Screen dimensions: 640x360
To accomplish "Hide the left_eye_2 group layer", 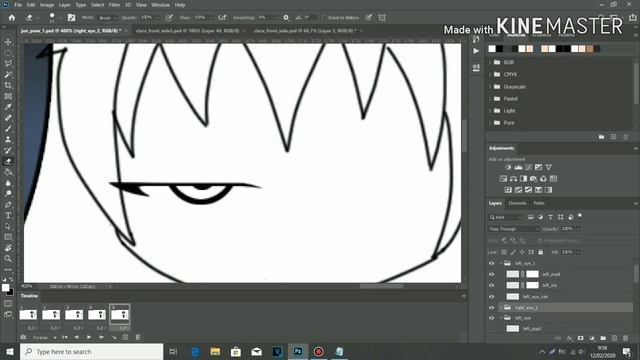I will pos(491,263).
